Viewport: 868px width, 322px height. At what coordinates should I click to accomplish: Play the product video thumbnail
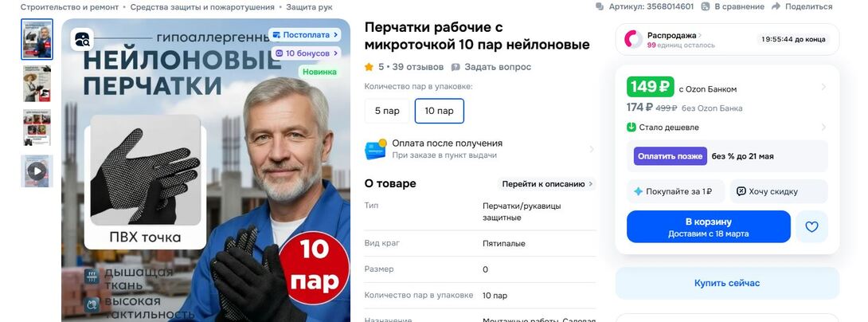37,171
